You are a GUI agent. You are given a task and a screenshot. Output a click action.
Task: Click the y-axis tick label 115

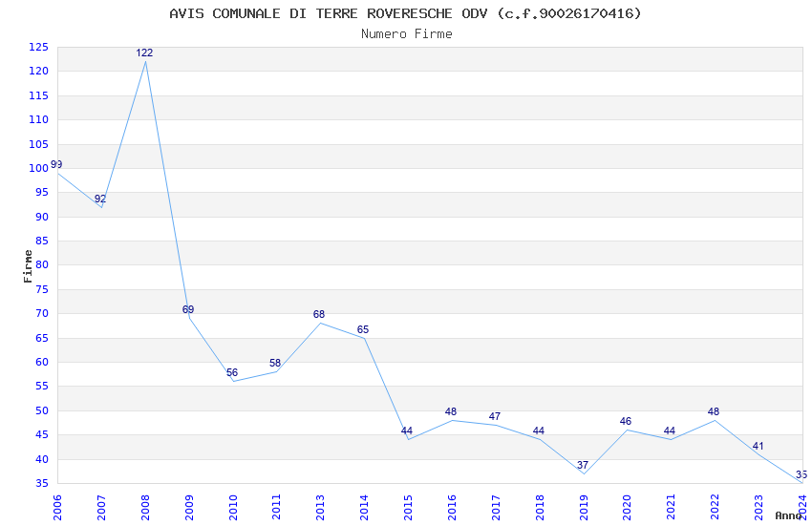pyautogui.click(x=39, y=95)
